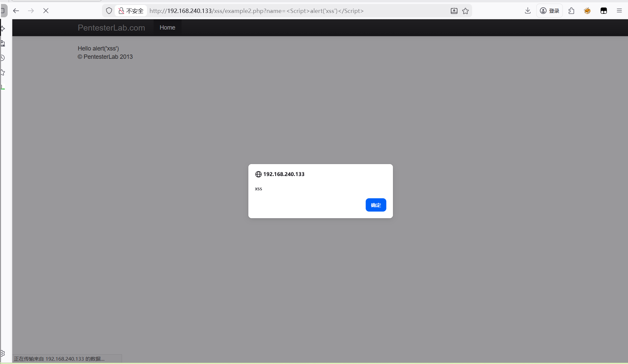This screenshot has width=628, height=364.
Task: Bookmark this page with the star icon
Action: pyautogui.click(x=465, y=11)
